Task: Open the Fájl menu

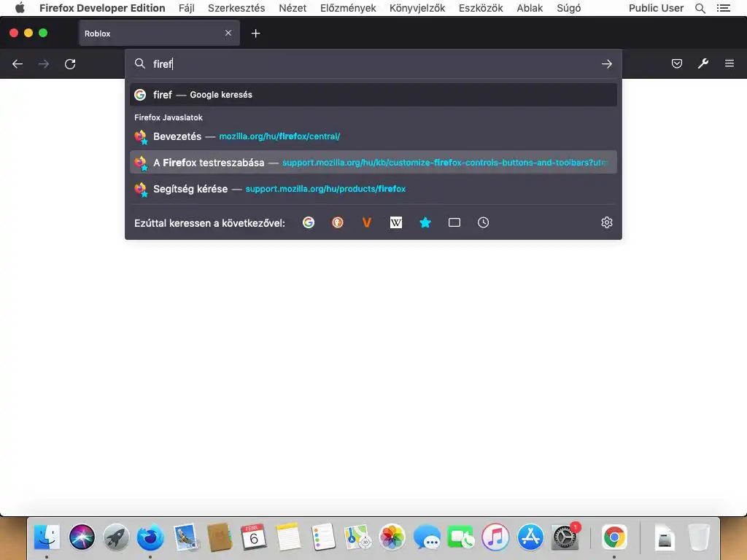Action: pyautogui.click(x=187, y=8)
